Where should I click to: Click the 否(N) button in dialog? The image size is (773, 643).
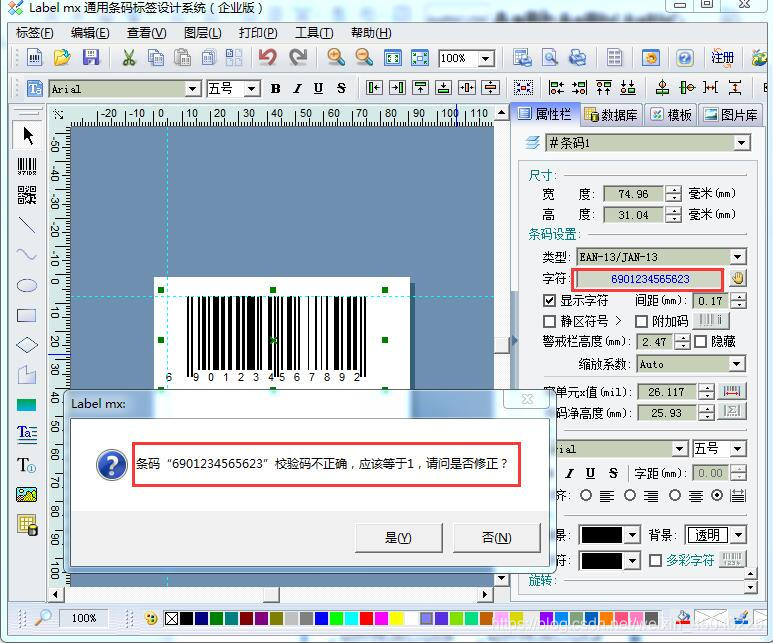pos(496,537)
